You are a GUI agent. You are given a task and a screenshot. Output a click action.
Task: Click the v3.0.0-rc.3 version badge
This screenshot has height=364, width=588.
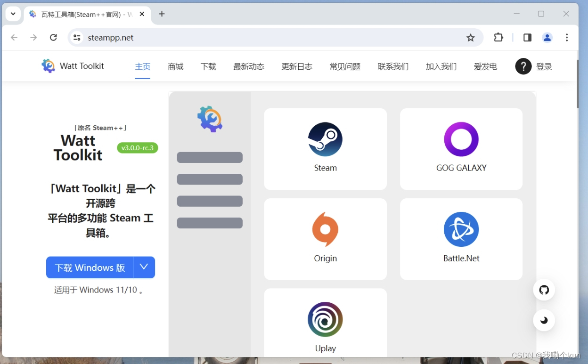tap(138, 148)
